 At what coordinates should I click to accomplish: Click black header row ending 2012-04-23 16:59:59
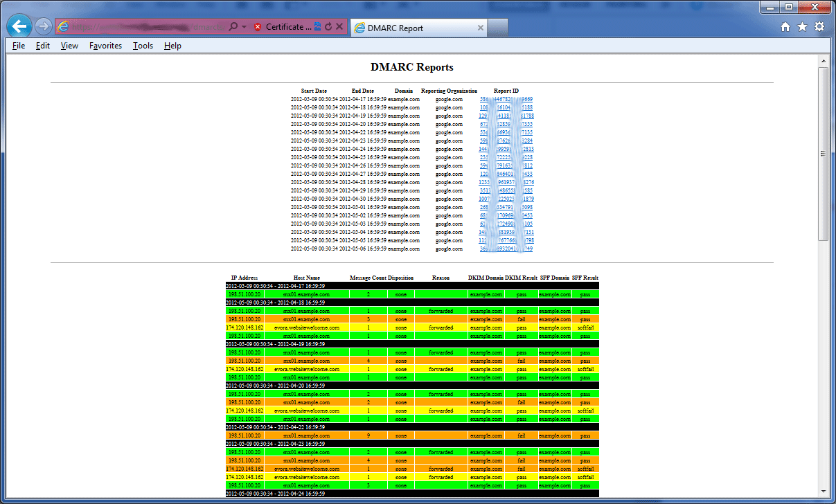[412, 444]
